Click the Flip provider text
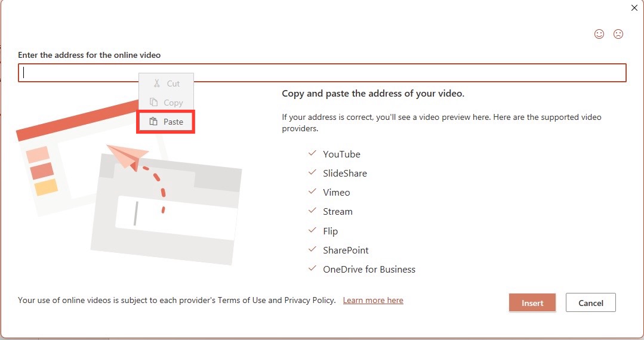644x340 pixels. (x=330, y=231)
